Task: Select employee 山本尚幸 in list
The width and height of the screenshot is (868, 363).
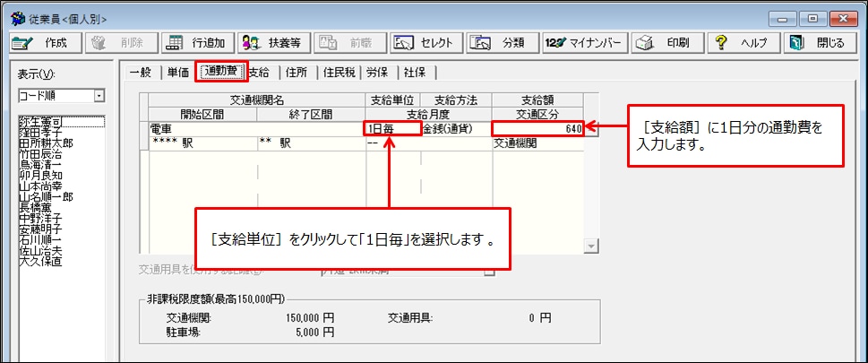Action: click(41, 187)
